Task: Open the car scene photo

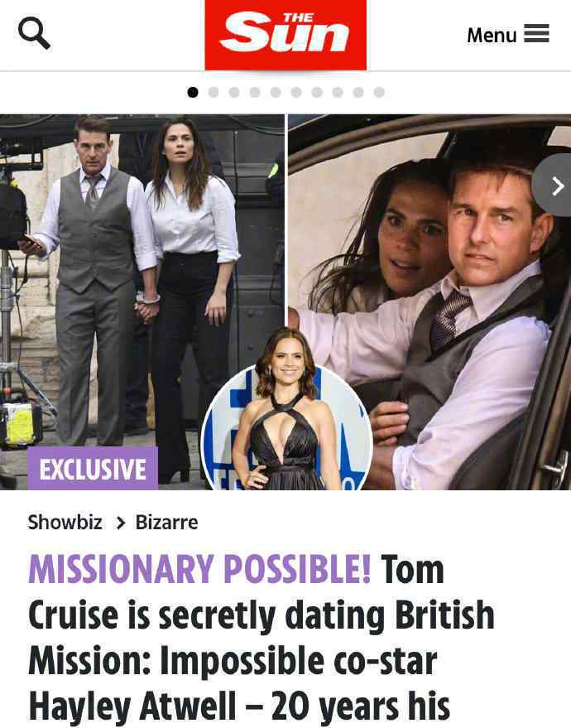Action: point(429,301)
